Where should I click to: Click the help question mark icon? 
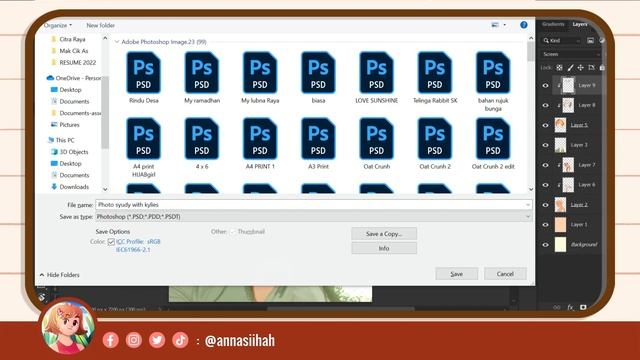tap(524, 25)
